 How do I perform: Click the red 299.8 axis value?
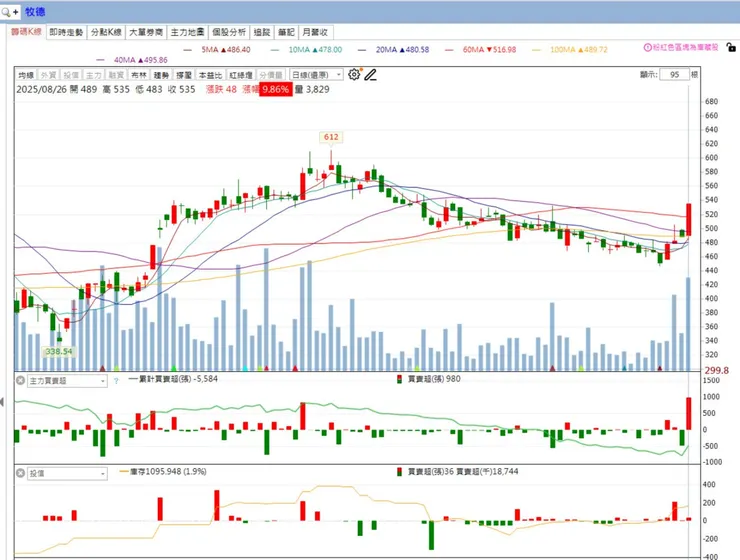(716, 370)
